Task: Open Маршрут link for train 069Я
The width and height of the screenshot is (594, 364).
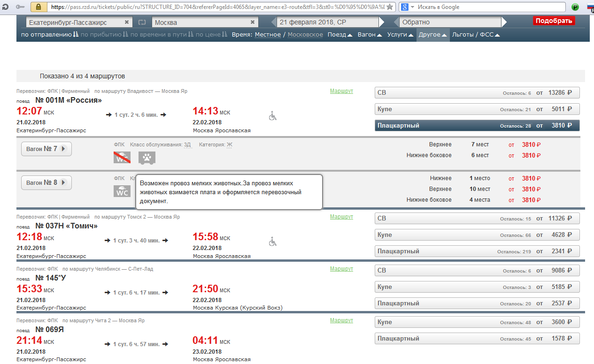Action: pyautogui.click(x=341, y=320)
